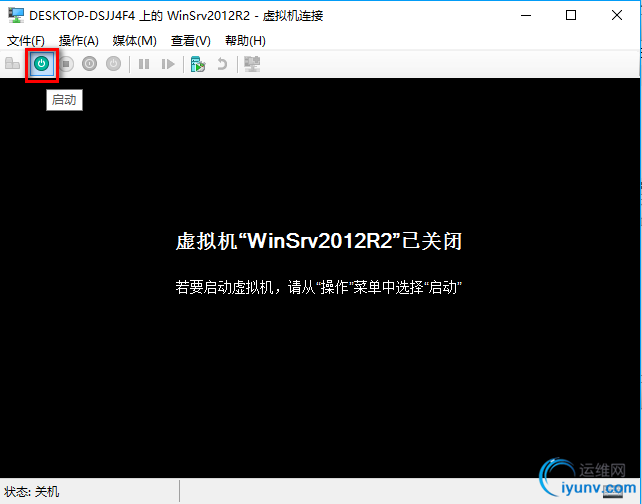
Task: Create a checkpoint using toolbar icon
Action: [x=198, y=64]
